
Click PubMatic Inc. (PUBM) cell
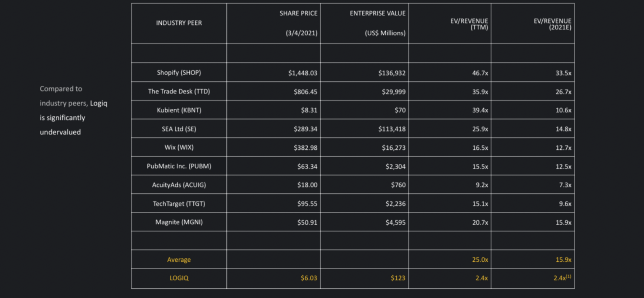(x=179, y=166)
